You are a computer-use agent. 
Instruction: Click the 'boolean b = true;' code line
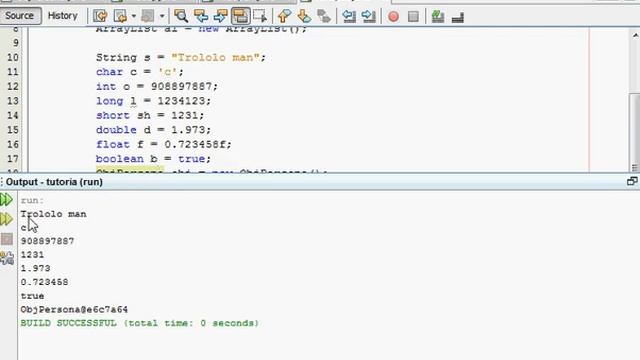click(x=153, y=159)
